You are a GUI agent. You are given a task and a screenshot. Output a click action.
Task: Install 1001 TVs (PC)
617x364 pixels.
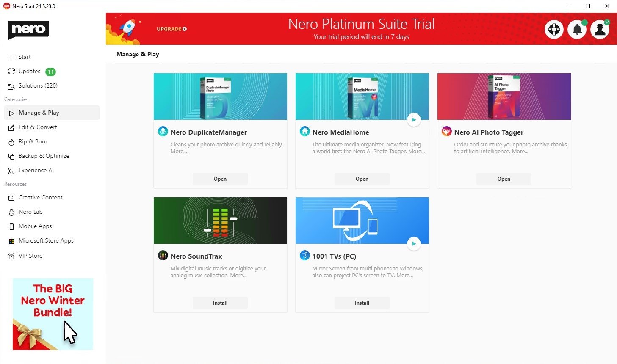362,303
